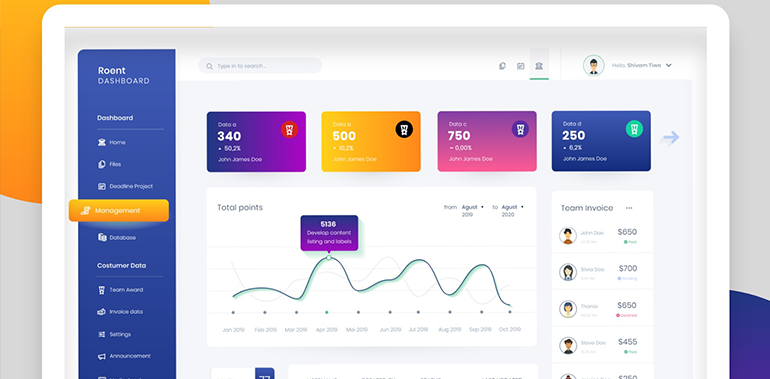Click the green award badge on Data d card
This screenshot has width=770, height=379.
tap(634, 129)
